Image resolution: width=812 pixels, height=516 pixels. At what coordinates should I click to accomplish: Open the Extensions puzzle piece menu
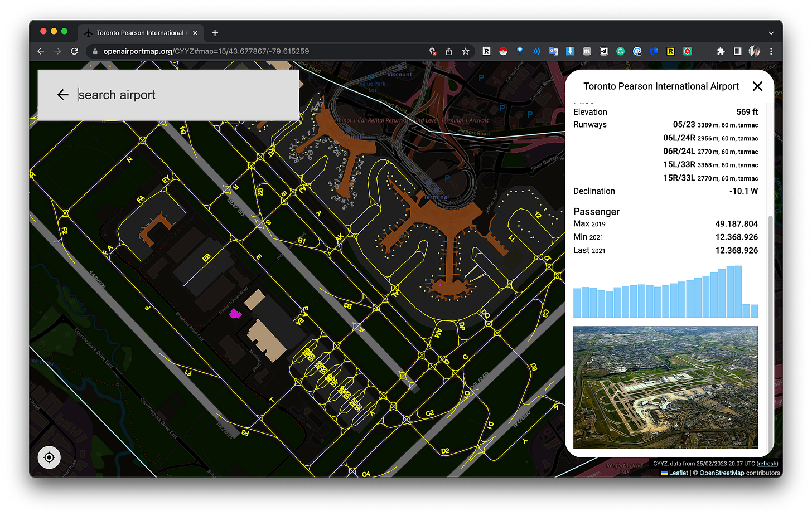(x=721, y=51)
